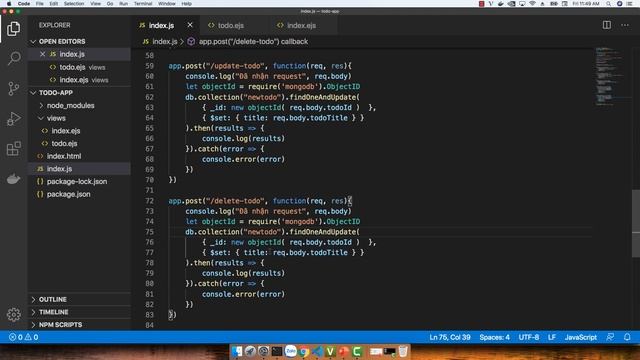The height and width of the screenshot is (360, 640).
Task: Open Google Chrome from the Dock
Action: 304,351
